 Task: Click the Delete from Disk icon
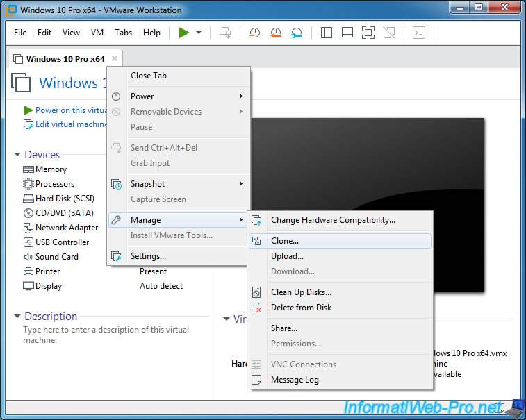[x=256, y=308]
